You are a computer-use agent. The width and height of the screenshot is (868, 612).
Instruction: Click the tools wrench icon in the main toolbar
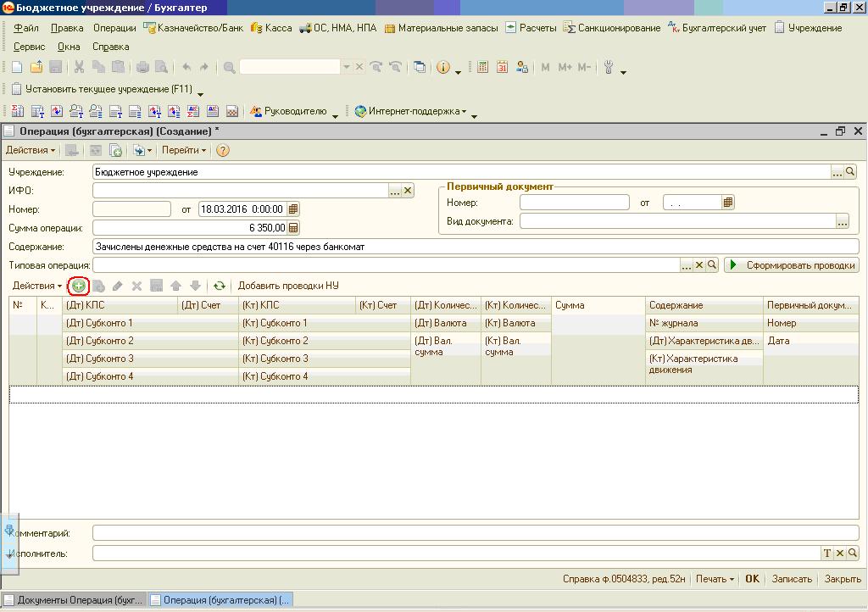[x=609, y=68]
